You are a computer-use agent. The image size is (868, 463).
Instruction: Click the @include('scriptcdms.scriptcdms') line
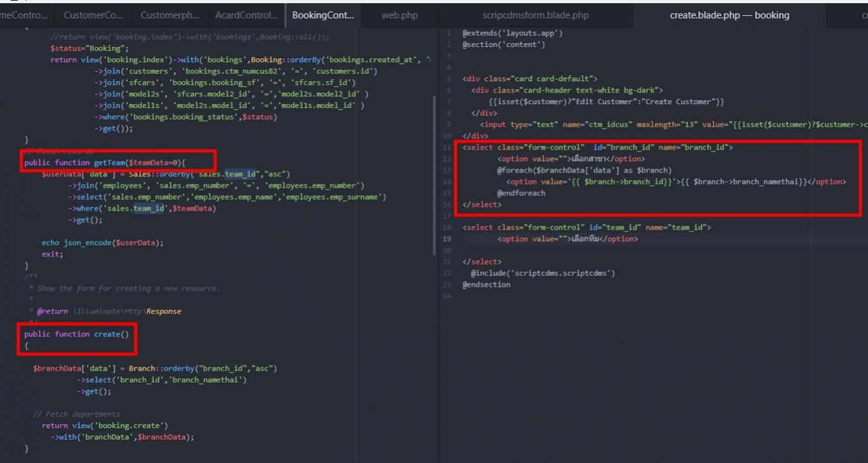point(543,273)
